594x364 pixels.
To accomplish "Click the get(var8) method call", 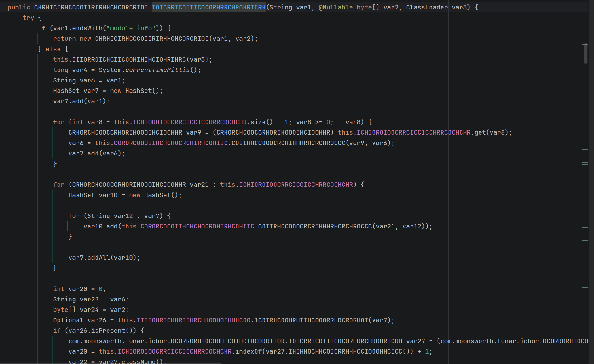I will pyautogui.click(x=480, y=132).
